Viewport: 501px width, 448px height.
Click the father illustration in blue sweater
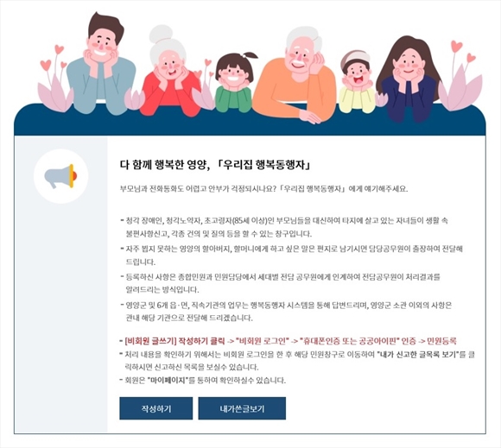[102, 64]
